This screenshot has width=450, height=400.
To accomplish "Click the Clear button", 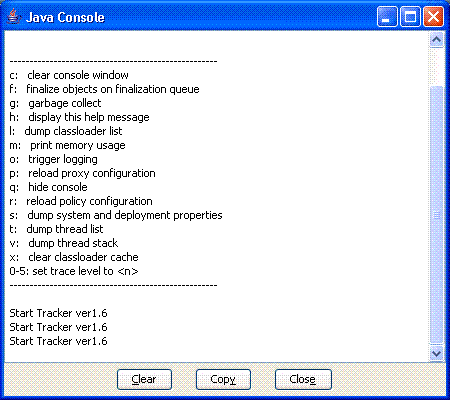I will [144, 379].
